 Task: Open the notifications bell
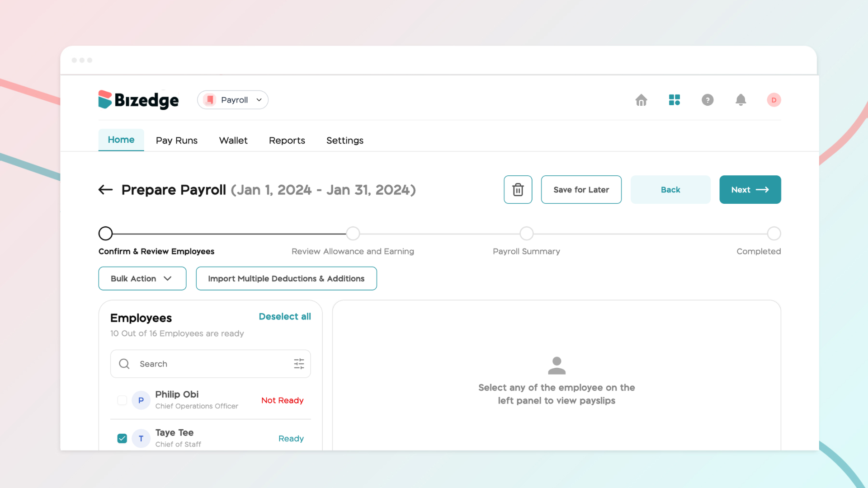(x=741, y=100)
